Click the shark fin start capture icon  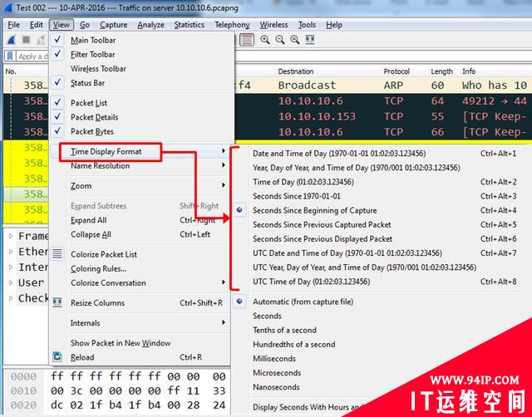[12, 40]
